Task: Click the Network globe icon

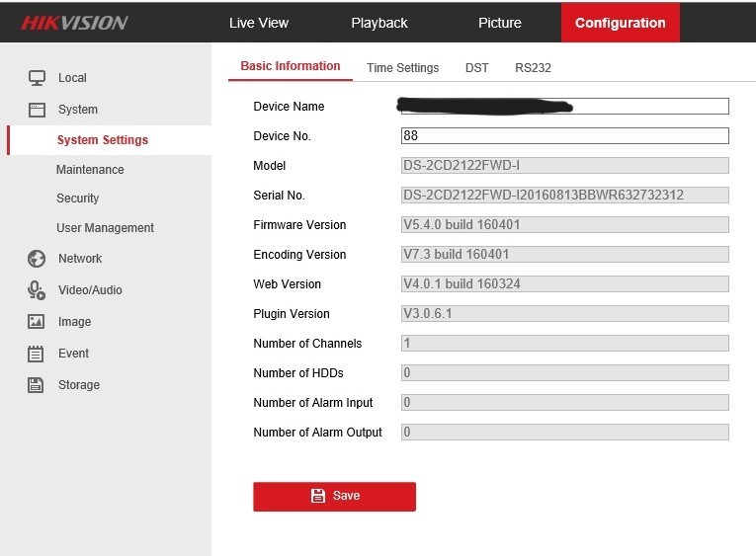Action: [x=37, y=259]
